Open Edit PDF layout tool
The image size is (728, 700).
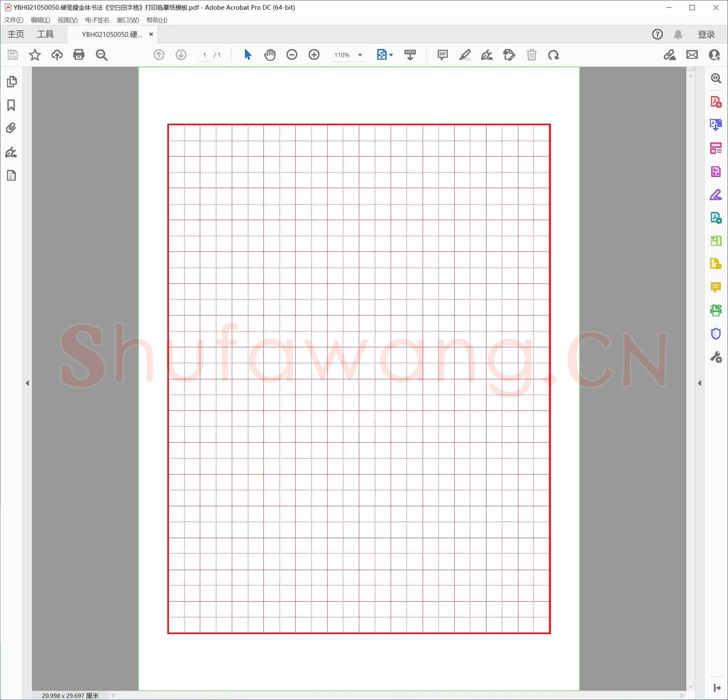[x=716, y=148]
